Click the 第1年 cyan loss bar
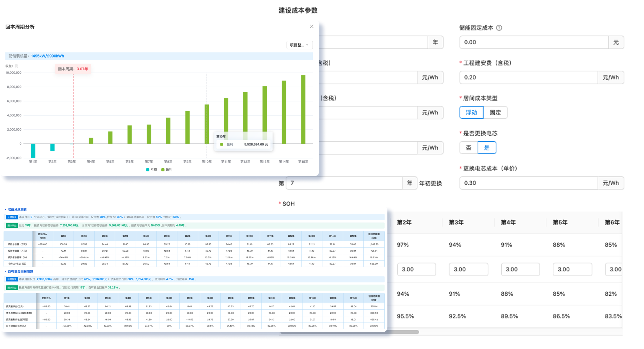 33,151
